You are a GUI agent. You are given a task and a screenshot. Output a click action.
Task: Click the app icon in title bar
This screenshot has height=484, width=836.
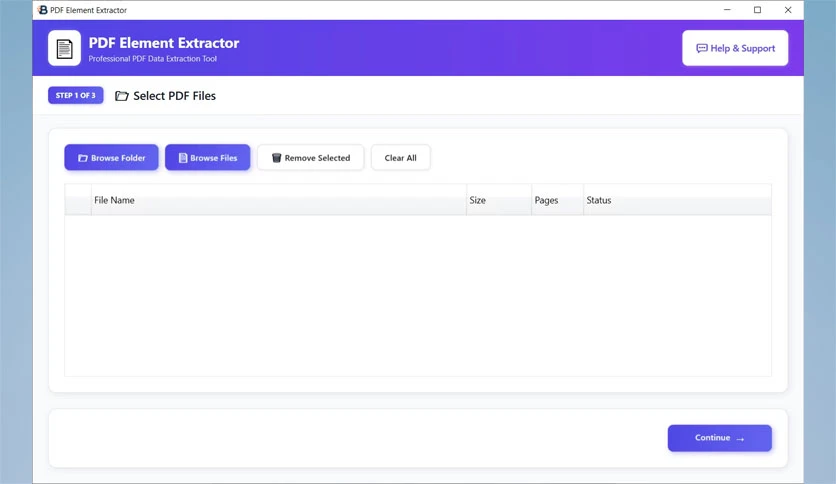tap(43, 10)
